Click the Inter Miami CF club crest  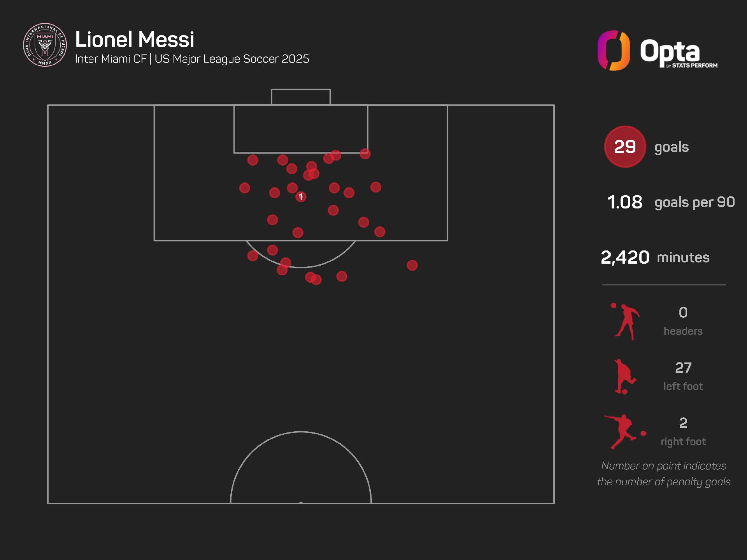point(45,45)
